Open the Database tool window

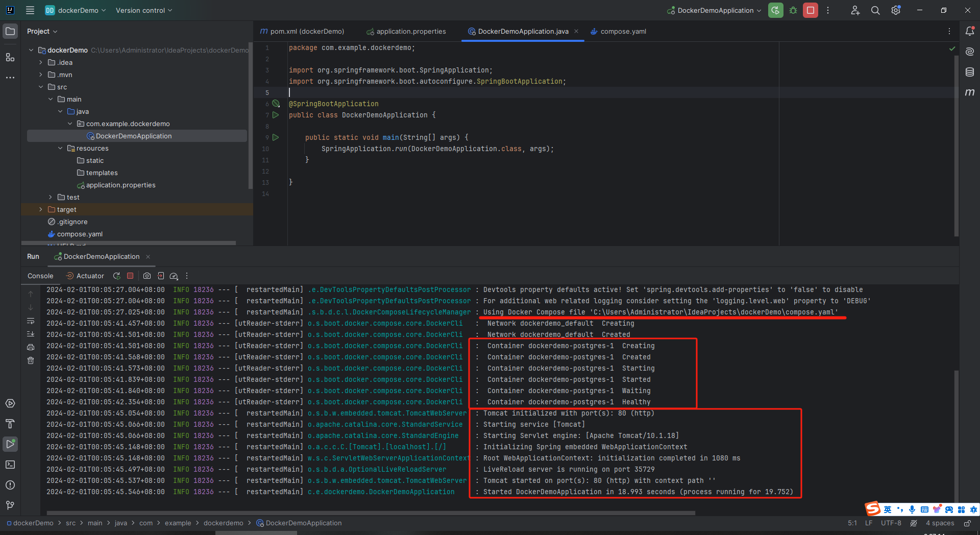click(970, 72)
